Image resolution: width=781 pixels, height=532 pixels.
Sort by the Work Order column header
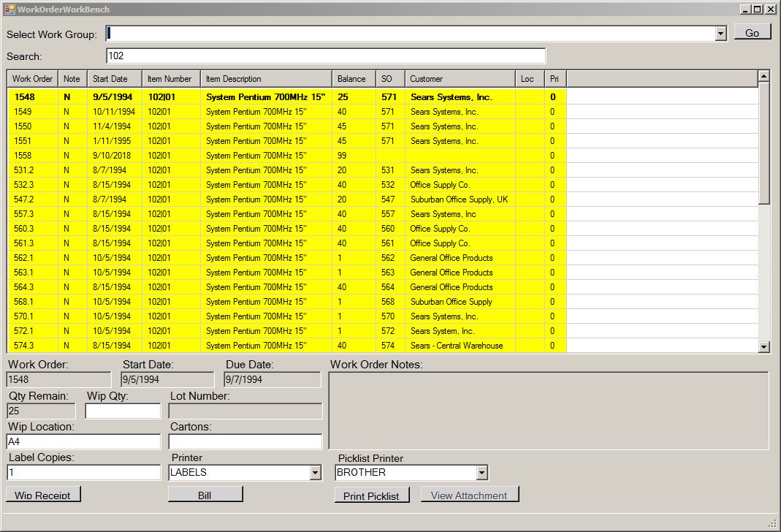tap(33, 79)
